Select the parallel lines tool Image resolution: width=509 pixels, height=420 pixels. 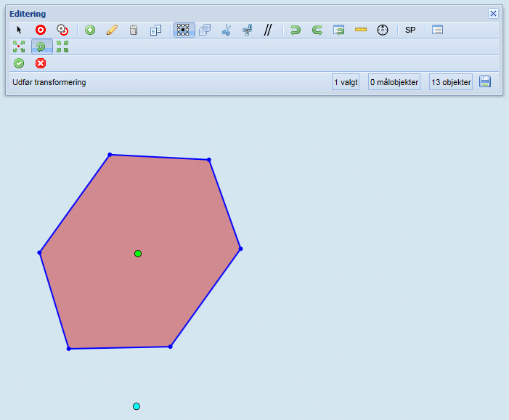point(268,30)
